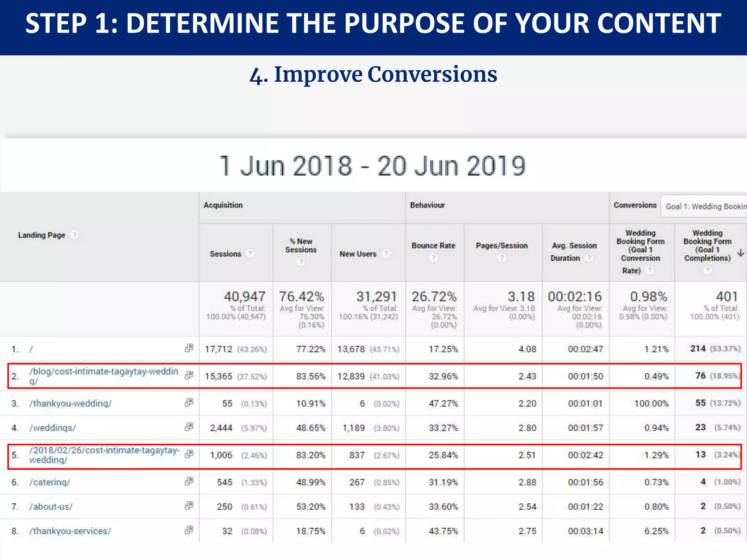Click help icon beside New Users header
Screen dimensions: 747x560
(386, 253)
